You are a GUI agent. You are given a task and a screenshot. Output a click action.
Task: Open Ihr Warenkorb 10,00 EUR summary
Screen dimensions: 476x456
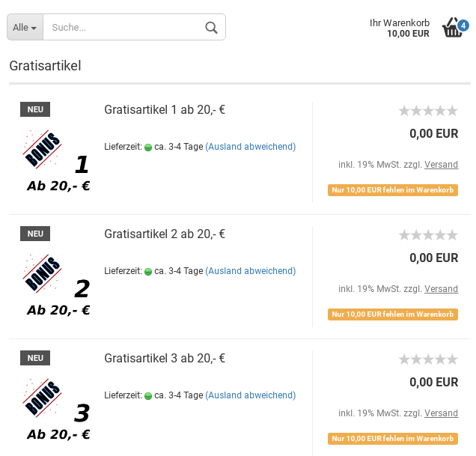[x=399, y=28]
